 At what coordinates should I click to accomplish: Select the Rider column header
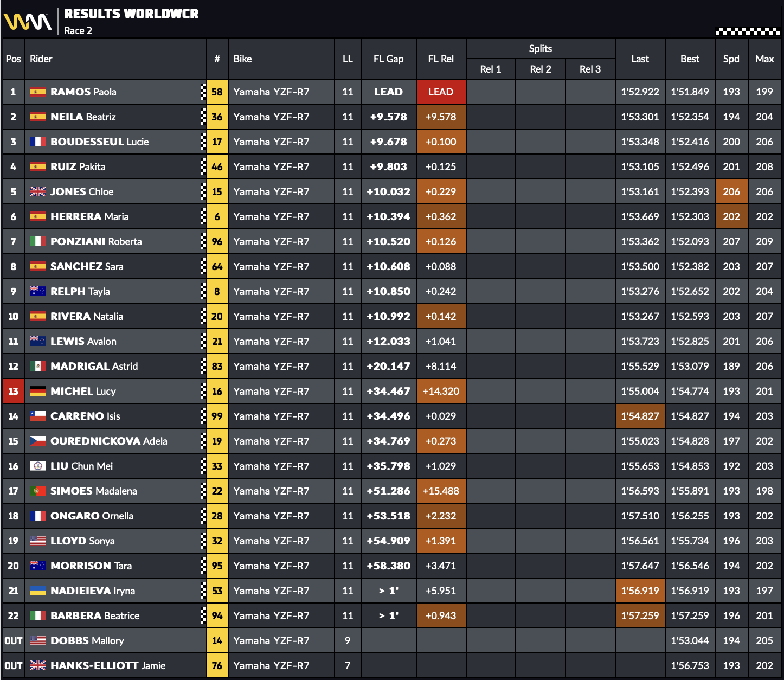tap(41, 59)
